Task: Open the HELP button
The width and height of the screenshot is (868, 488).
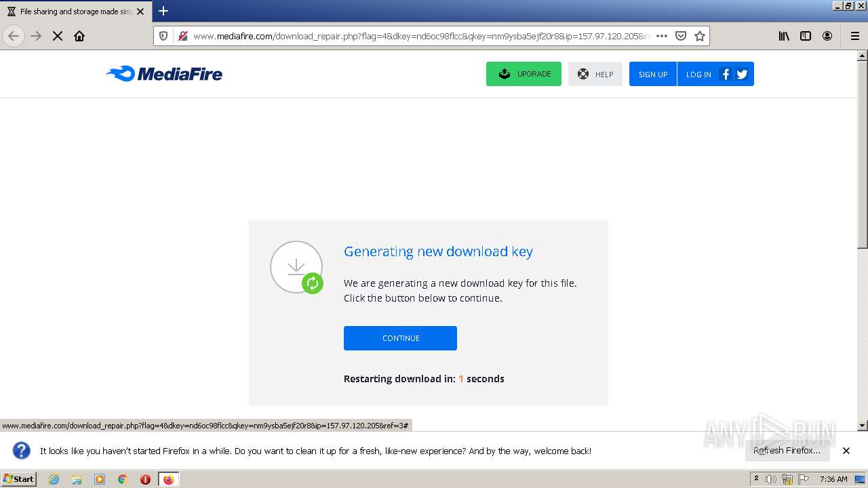Action: tap(595, 74)
